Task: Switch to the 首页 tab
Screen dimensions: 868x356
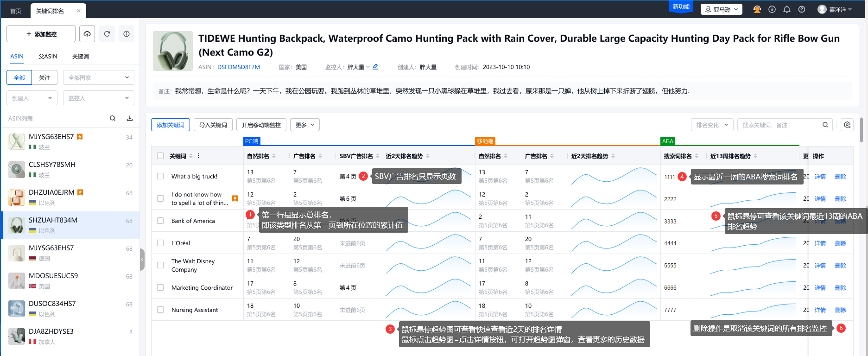Action: coord(16,11)
